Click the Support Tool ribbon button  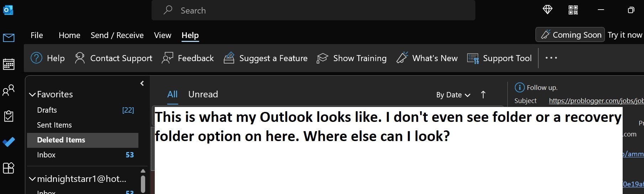coord(500,58)
